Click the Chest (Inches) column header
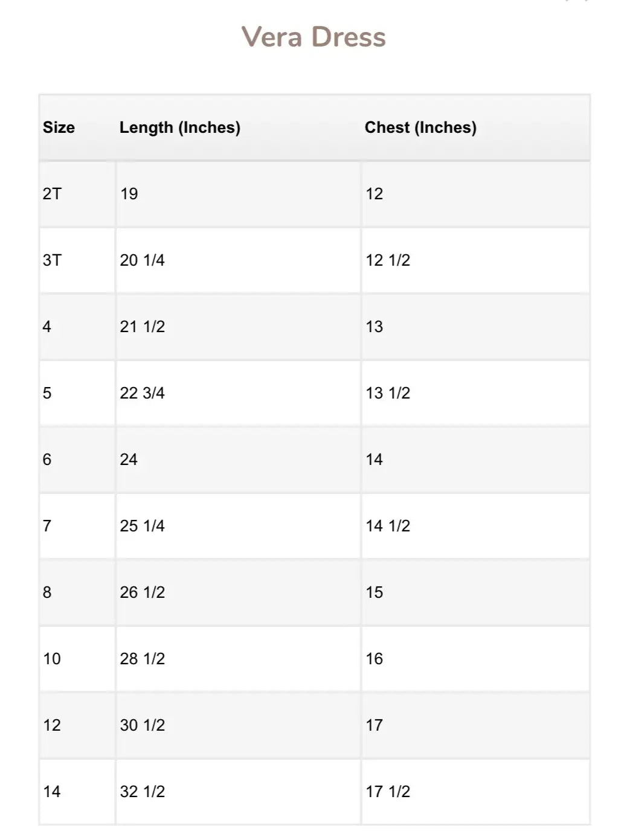The image size is (630, 840). click(420, 127)
